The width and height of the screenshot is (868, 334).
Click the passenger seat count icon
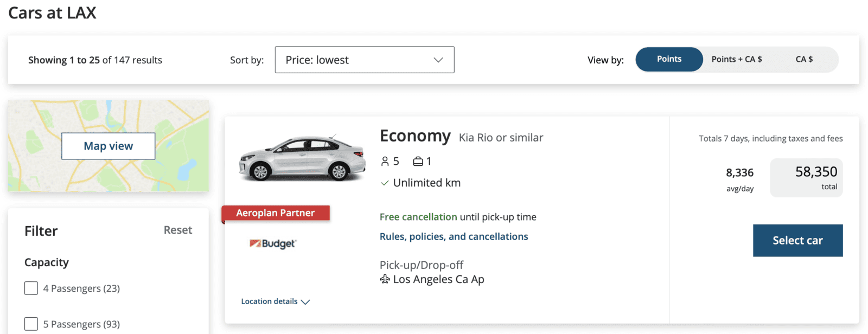pos(385,161)
